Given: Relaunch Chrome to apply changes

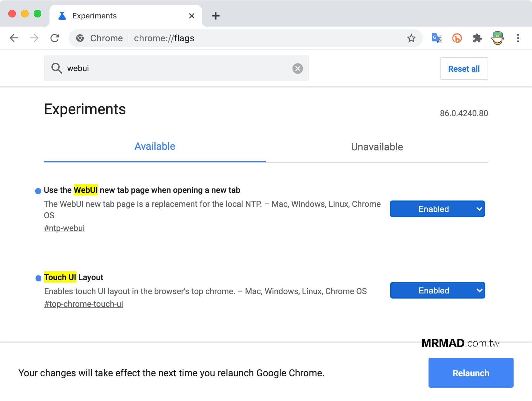Looking at the screenshot, I should (471, 373).
